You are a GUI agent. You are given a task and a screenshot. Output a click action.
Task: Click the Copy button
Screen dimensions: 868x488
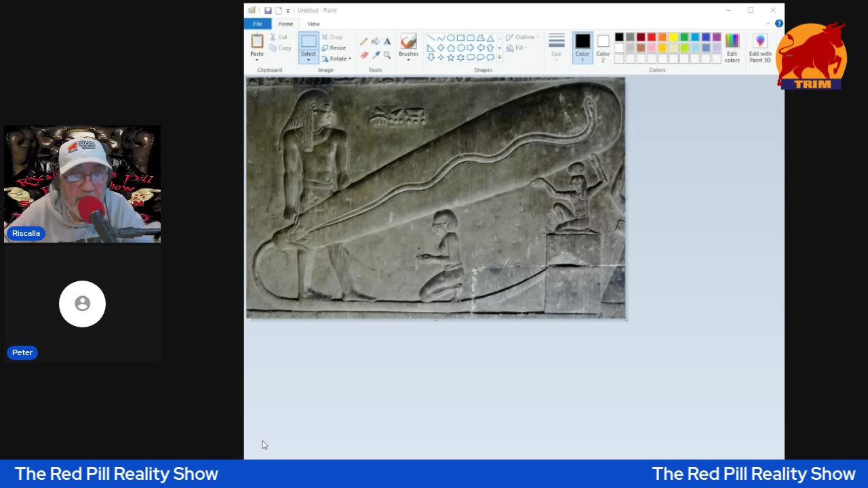tap(280, 48)
